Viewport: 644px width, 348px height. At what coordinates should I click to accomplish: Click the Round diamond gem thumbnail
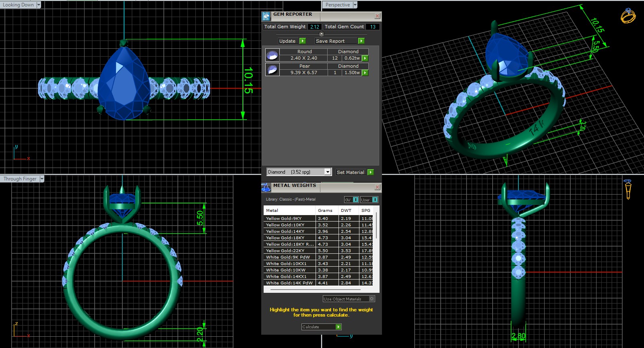tap(272, 55)
